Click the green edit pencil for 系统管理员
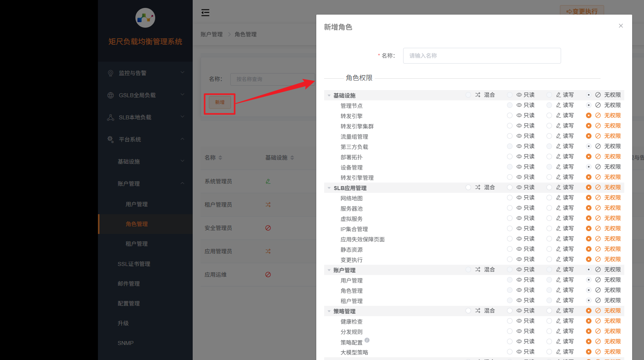Viewport: 644px width, 360px height. (268, 181)
